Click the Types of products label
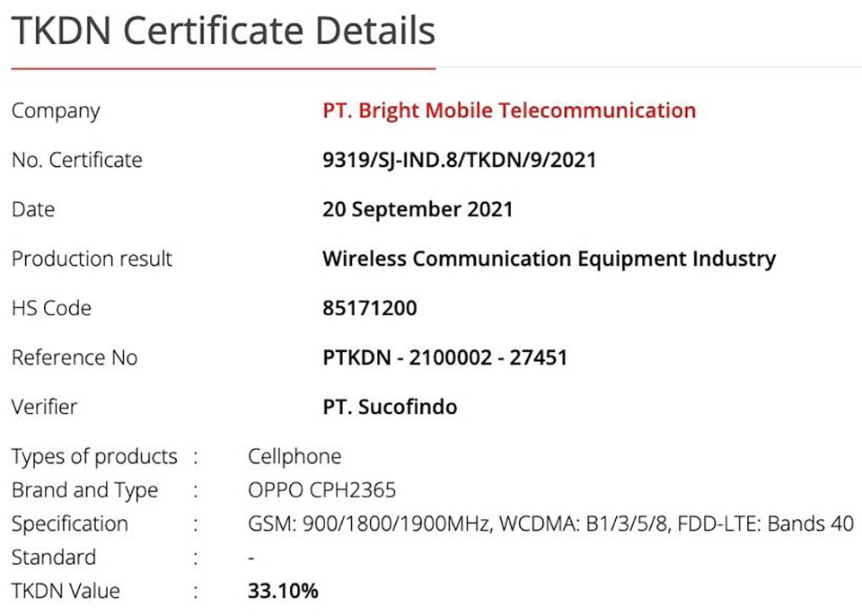The height and width of the screenshot is (616, 862). coord(94,457)
